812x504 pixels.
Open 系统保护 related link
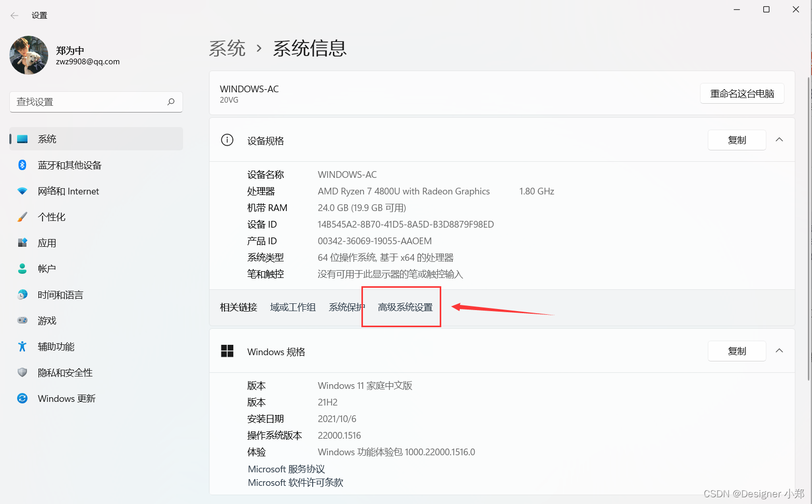347,307
